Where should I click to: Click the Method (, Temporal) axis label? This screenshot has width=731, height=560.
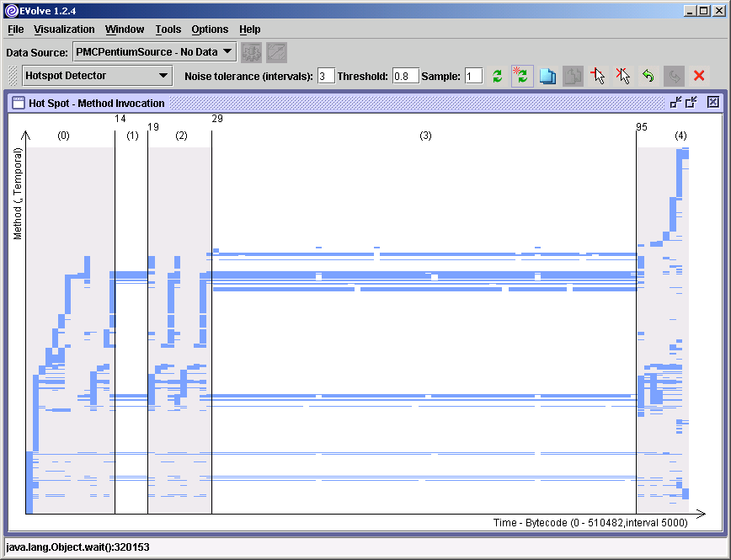click(18, 194)
